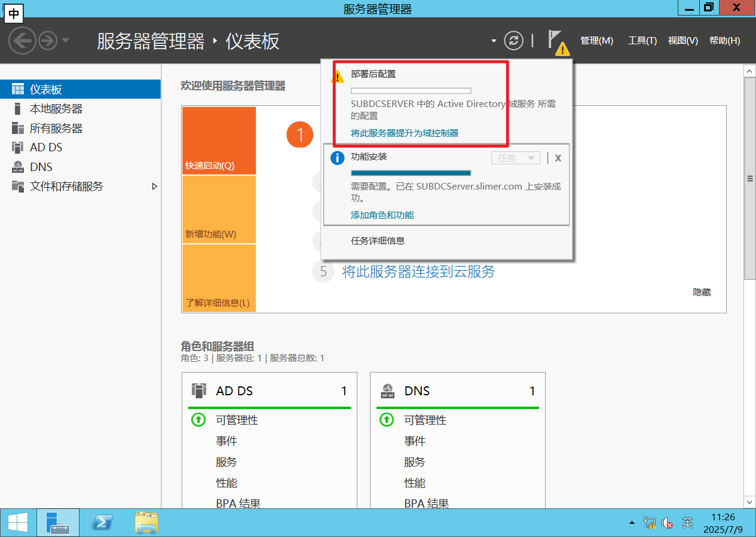Image resolution: width=756 pixels, height=537 pixels.
Task: Open the 管理(M) menu
Action: [x=596, y=41]
